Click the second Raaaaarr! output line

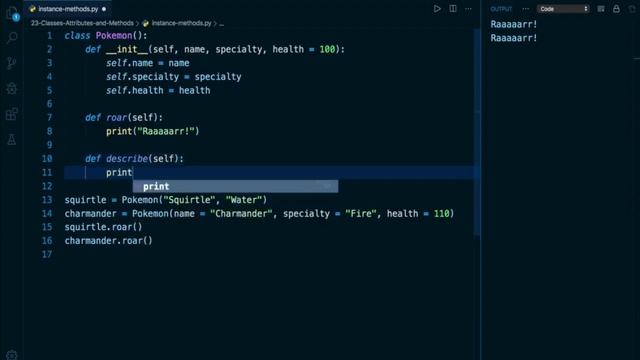click(x=513, y=38)
